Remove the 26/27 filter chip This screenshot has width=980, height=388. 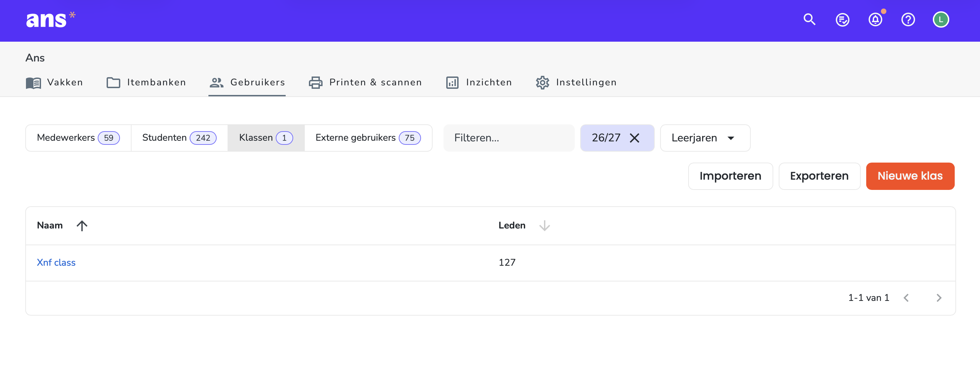point(634,138)
